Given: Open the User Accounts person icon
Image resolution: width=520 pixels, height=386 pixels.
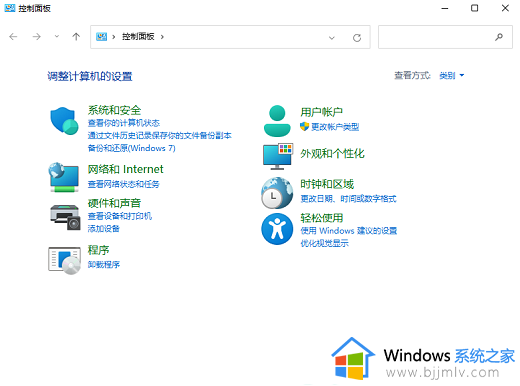Looking at the screenshot, I should pos(277,121).
